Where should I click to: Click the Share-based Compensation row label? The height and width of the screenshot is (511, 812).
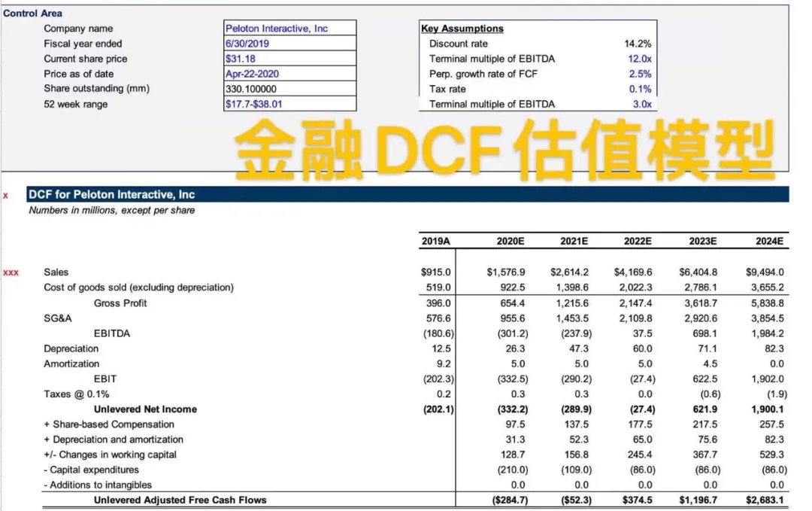click(109, 424)
